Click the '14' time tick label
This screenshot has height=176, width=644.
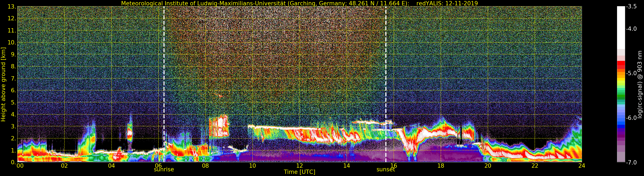tap(347, 166)
